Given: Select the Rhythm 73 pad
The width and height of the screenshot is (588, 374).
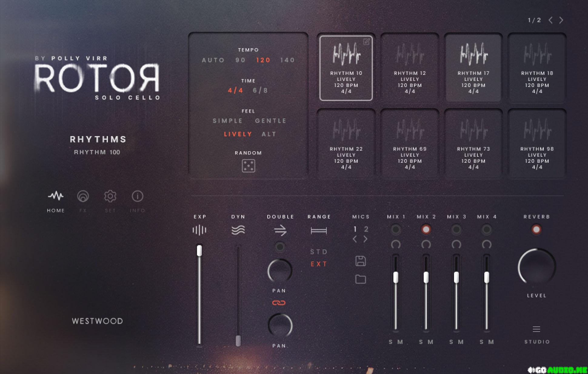Looking at the screenshot, I should pos(473,143).
